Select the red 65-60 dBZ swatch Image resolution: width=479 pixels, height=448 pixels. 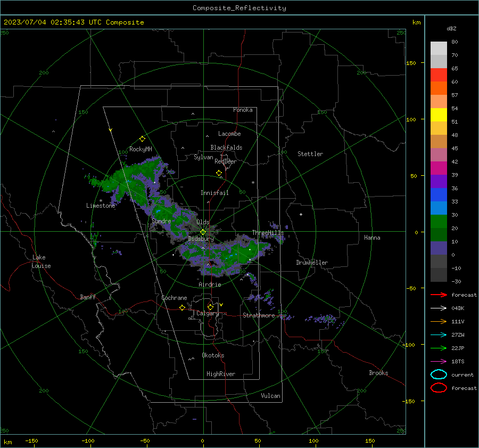439,75
